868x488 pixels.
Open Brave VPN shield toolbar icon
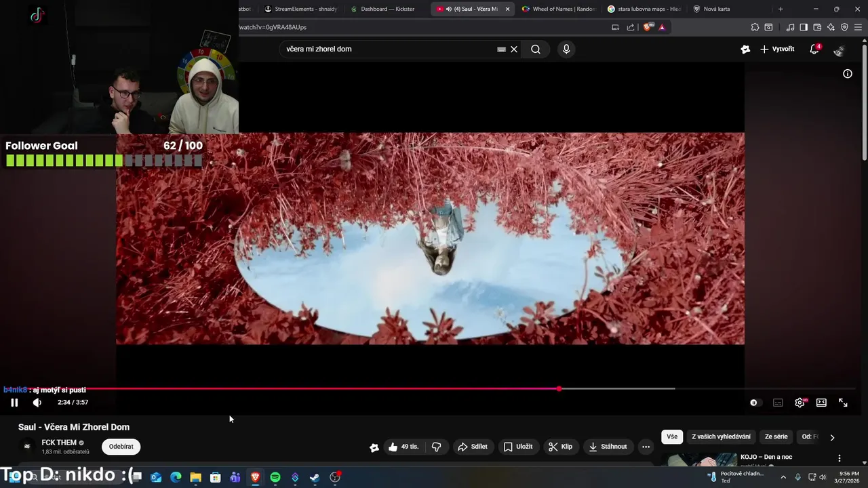pyautogui.click(x=844, y=27)
